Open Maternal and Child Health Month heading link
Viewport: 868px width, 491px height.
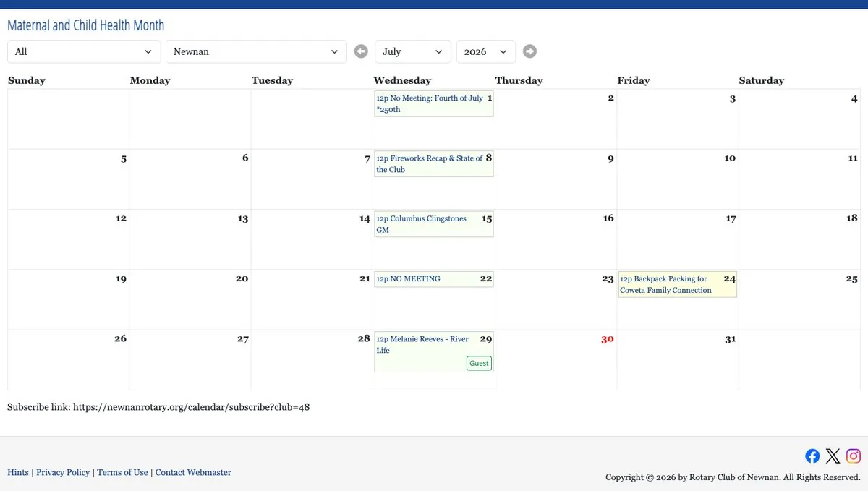tap(85, 25)
